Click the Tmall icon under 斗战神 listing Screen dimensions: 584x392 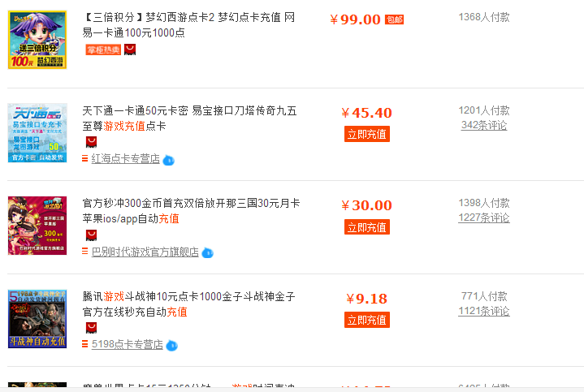click(91, 328)
